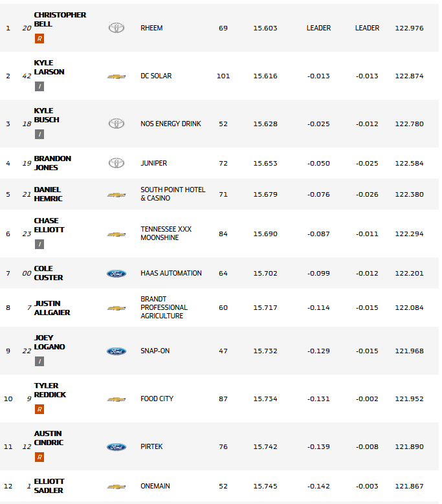Click Toyota logo in Christopher Bell's row
The width and height of the screenshot is (442, 504).
116,28
